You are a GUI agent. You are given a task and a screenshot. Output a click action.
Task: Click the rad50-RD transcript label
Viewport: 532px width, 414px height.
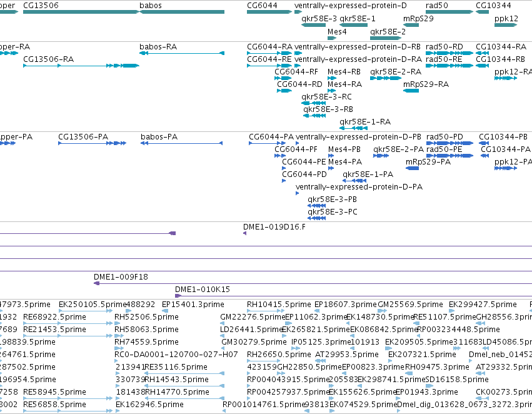coord(444,47)
